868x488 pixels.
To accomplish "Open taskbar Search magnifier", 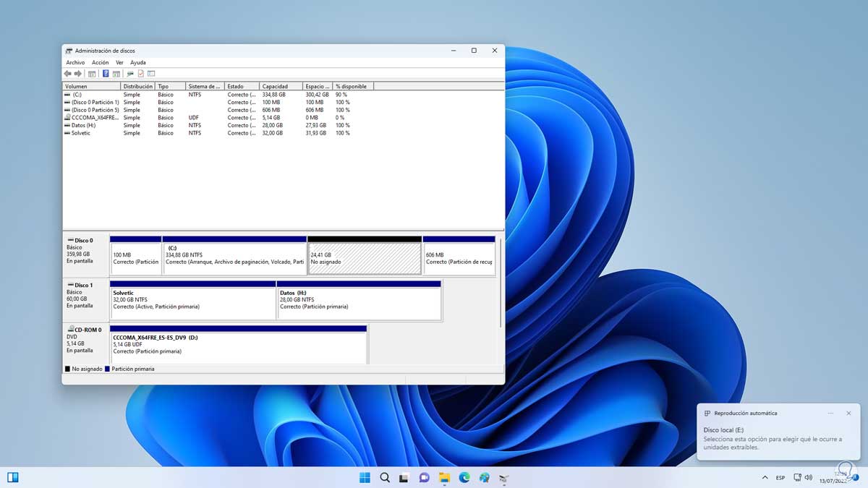I will point(385,478).
